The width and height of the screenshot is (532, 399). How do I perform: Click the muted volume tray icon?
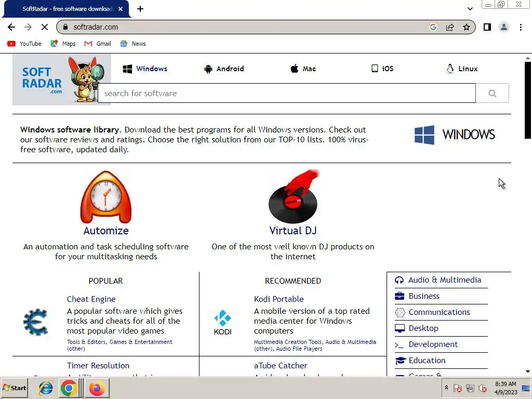pos(483,388)
